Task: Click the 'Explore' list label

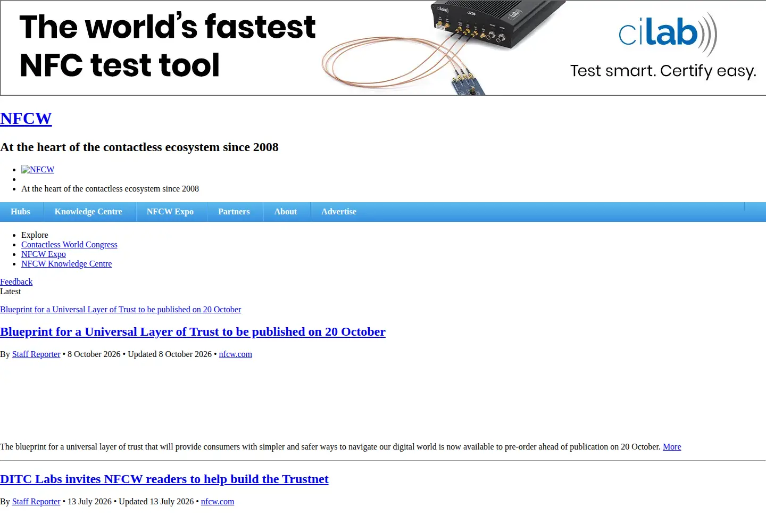Action: coord(35,235)
